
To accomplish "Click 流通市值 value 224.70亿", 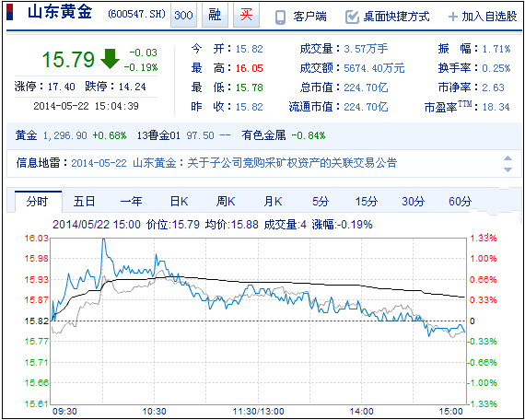I will click(x=366, y=107).
